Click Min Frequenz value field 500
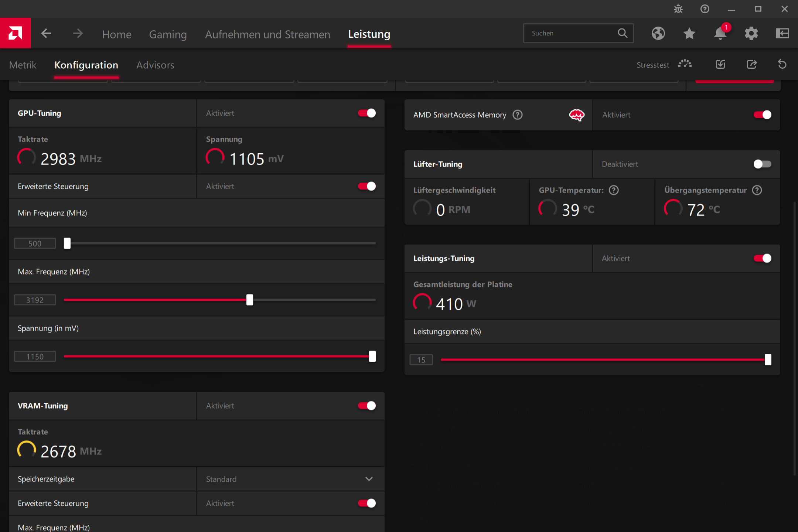The width and height of the screenshot is (798, 532). point(35,243)
